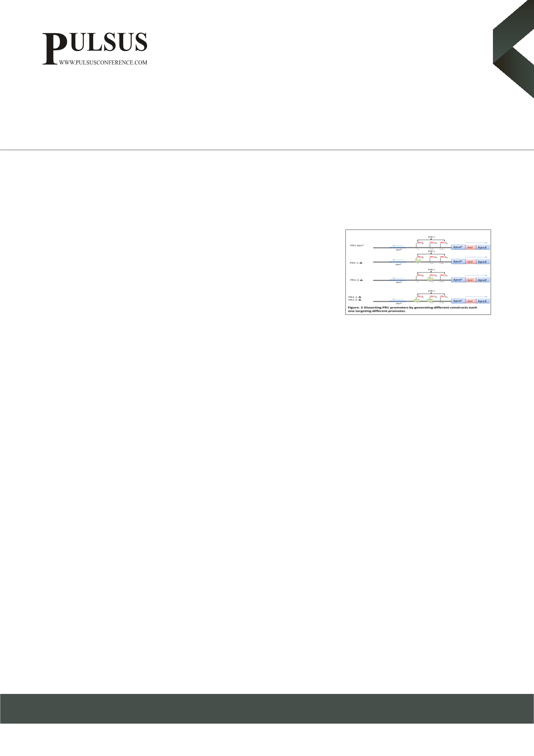This screenshot has width=534, height=756.
Task: Click the kpsE box on the top construct row
Action: coord(482,247)
